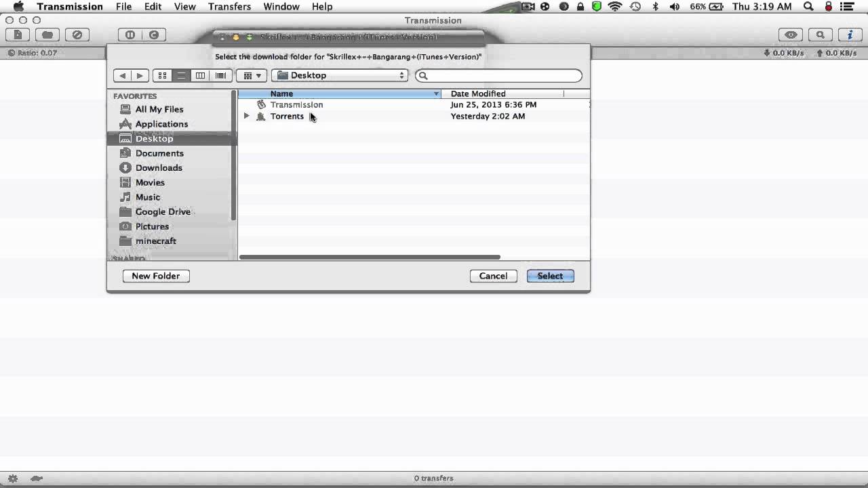
Task: Select Downloads in sidebar
Action: 159,168
